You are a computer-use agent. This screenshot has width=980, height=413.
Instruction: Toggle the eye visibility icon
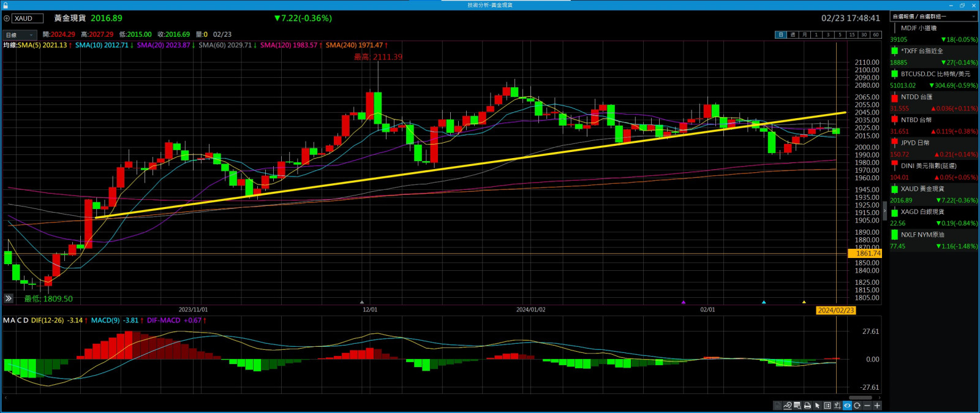(x=847, y=406)
